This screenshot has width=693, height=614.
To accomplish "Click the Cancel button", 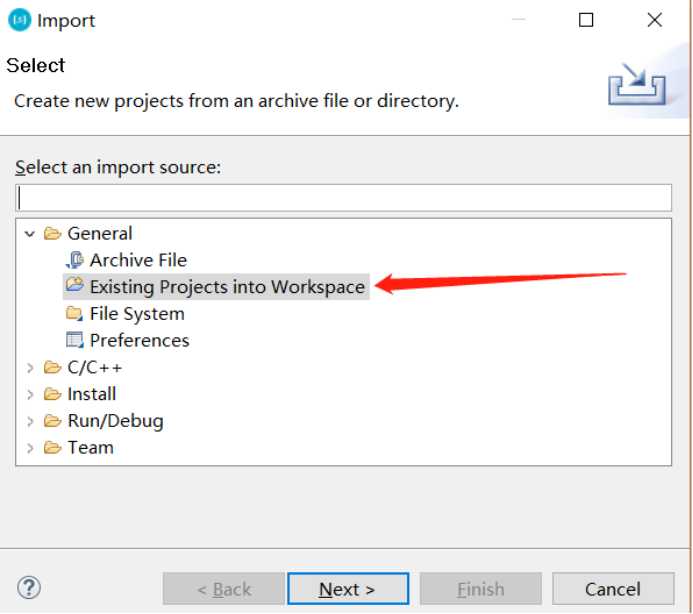I will click(x=613, y=589).
